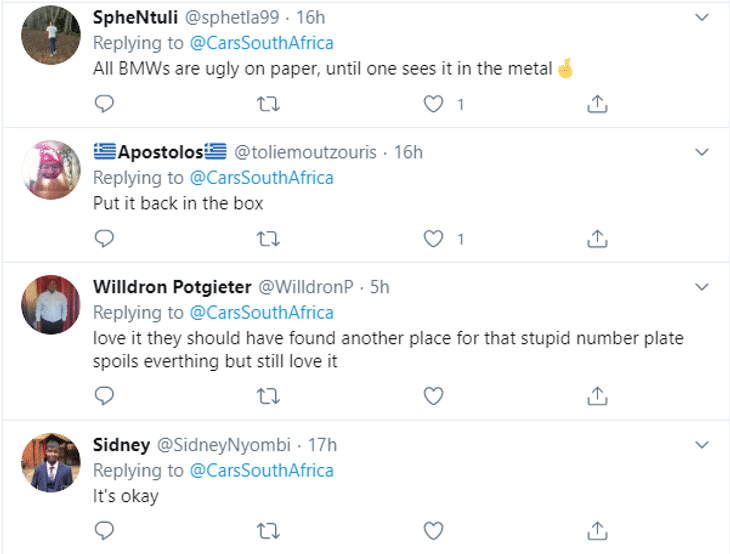The width and height of the screenshot is (730, 554).
Task: Retweet SpheNtuli's BMW comment
Action: 268,103
